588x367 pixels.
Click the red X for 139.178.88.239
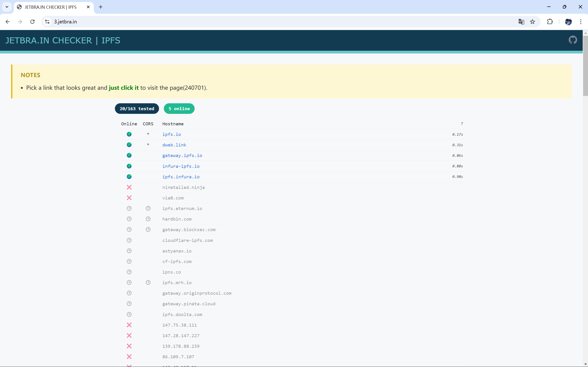129,346
